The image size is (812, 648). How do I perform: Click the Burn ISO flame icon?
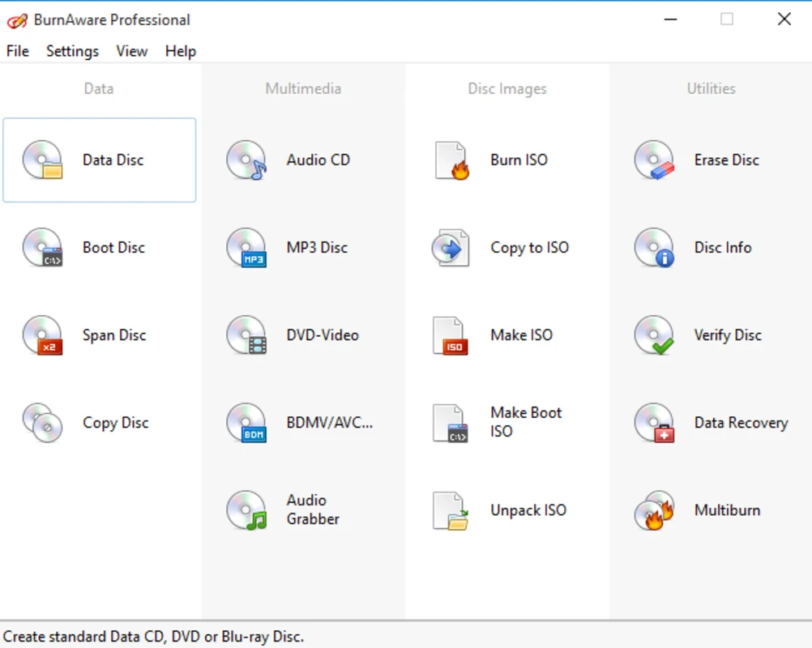click(x=451, y=160)
